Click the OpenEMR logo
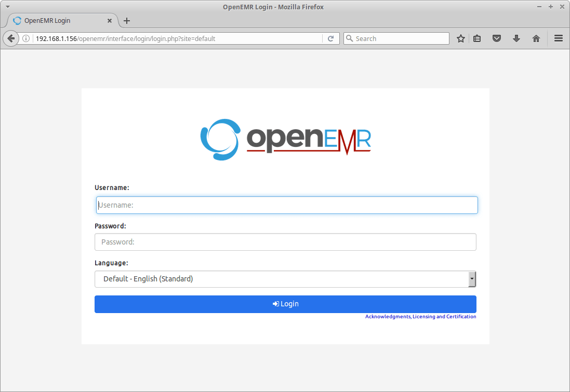Image resolution: width=570 pixels, height=392 pixels. [x=285, y=139]
